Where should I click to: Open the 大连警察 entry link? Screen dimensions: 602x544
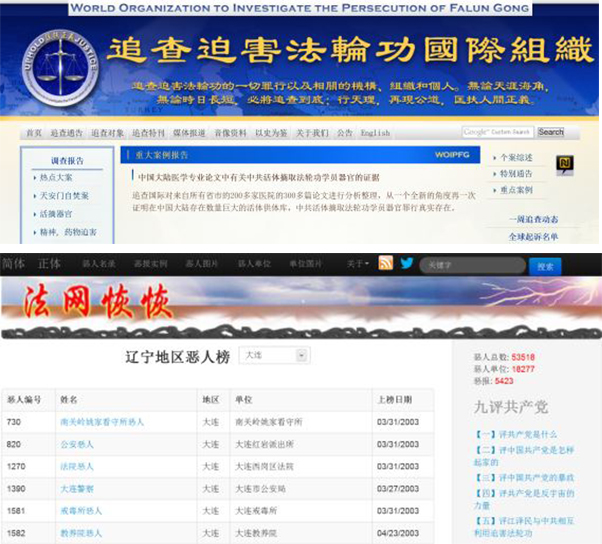tap(77, 489)
